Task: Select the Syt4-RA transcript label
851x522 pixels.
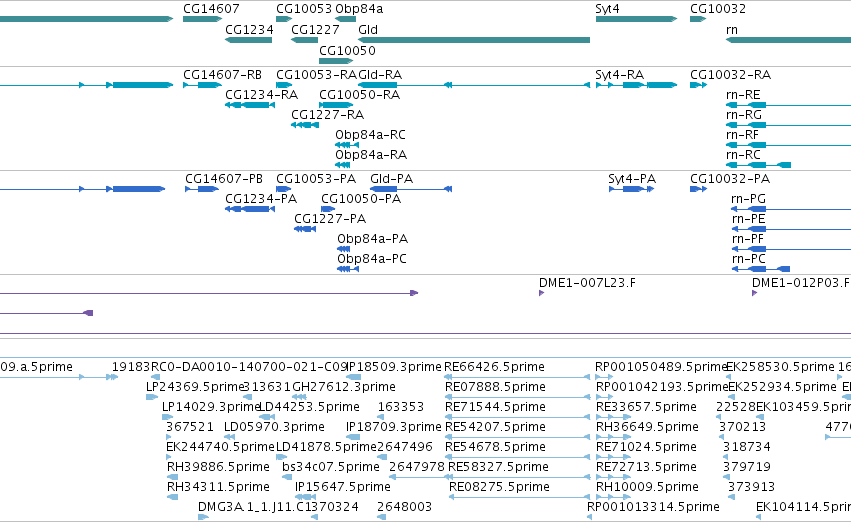Action: [x=620, y=75]
